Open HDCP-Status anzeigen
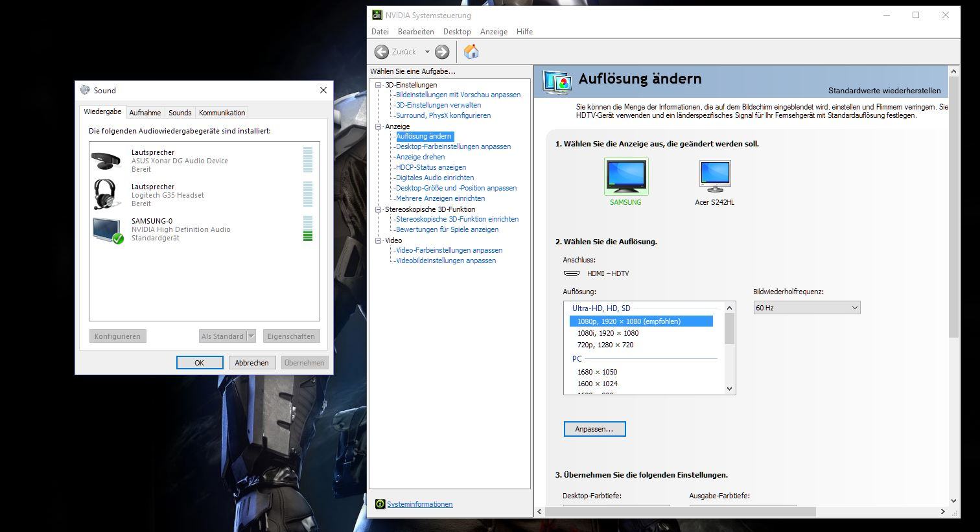 [x=431, y=167]
